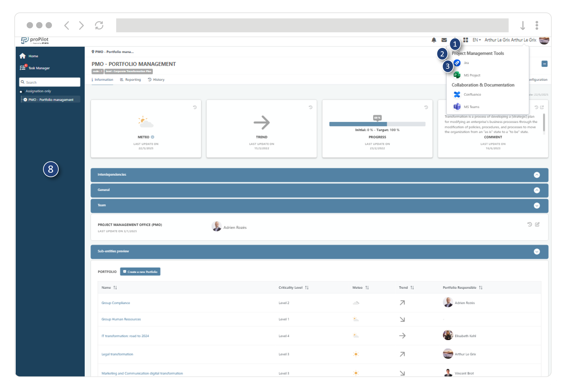The image size is (566, 392).
Task: Click Create a new Portfolio button
Action: pyautogui.click(x=140, y=272)
